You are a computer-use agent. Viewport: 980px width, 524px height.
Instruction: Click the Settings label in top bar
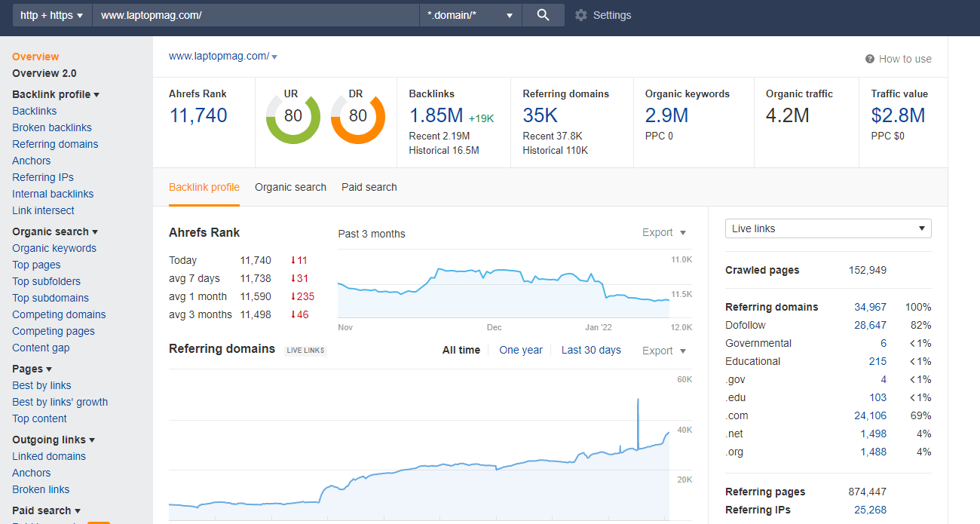612,15
